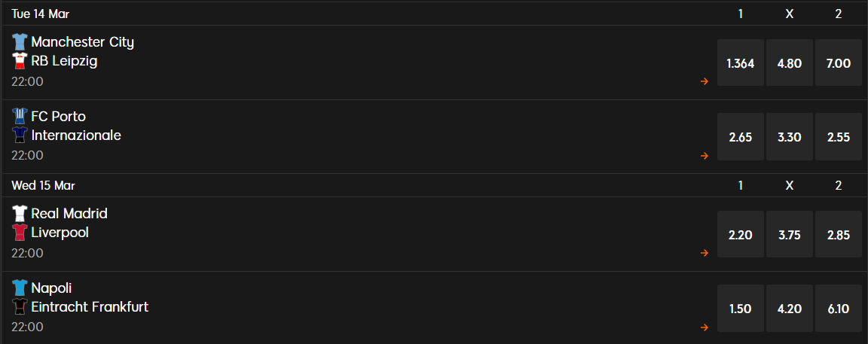The width and height of the screenshot is (868, 344).
Task: Click Manchester City light blue jersey icon
Action: pyautogui.click(x=20, y=42)
